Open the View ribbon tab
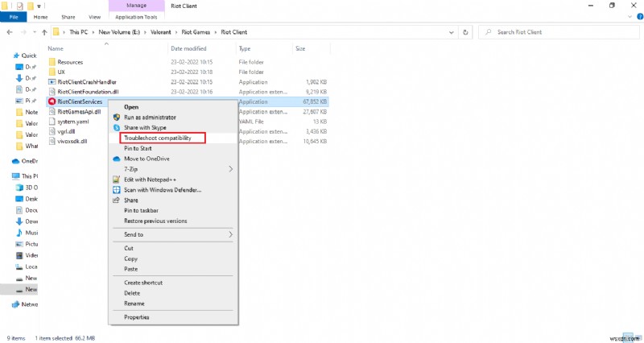644x343 pixels. pos(94,17)
